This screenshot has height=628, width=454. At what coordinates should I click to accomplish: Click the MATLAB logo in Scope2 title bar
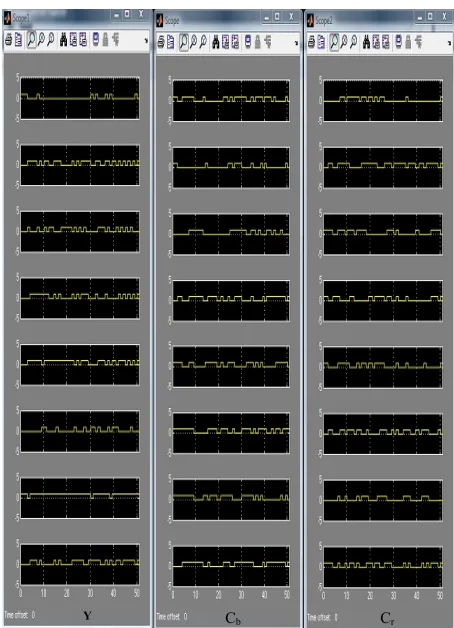click(x=310, y=20)
